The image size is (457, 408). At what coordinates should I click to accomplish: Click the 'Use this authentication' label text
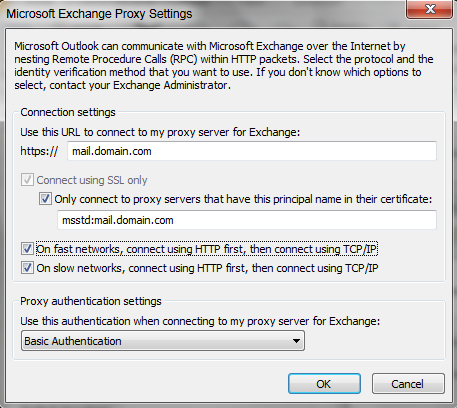(200, 321)
